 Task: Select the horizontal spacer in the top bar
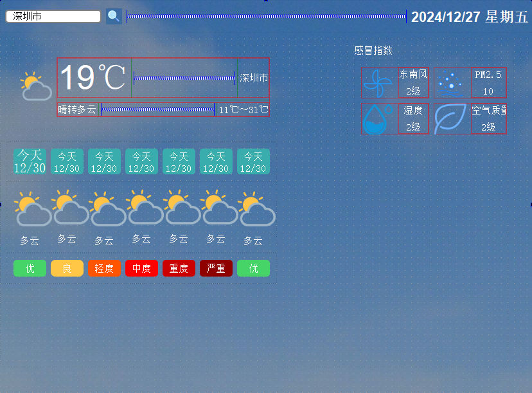267,16
